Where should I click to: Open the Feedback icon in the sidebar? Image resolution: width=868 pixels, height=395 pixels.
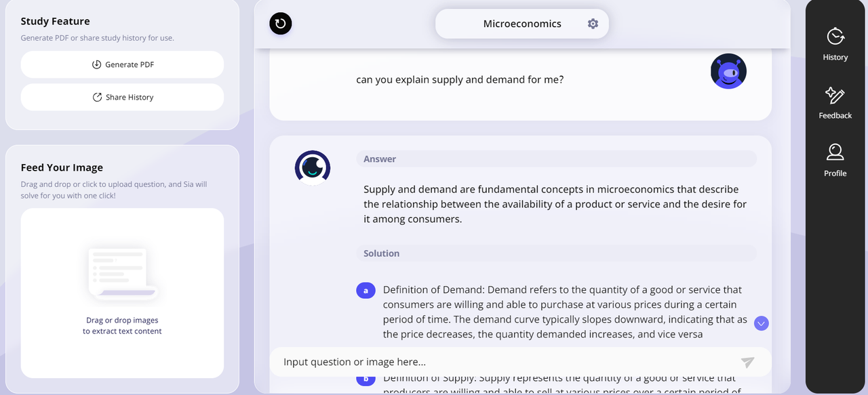coord(835,95)
